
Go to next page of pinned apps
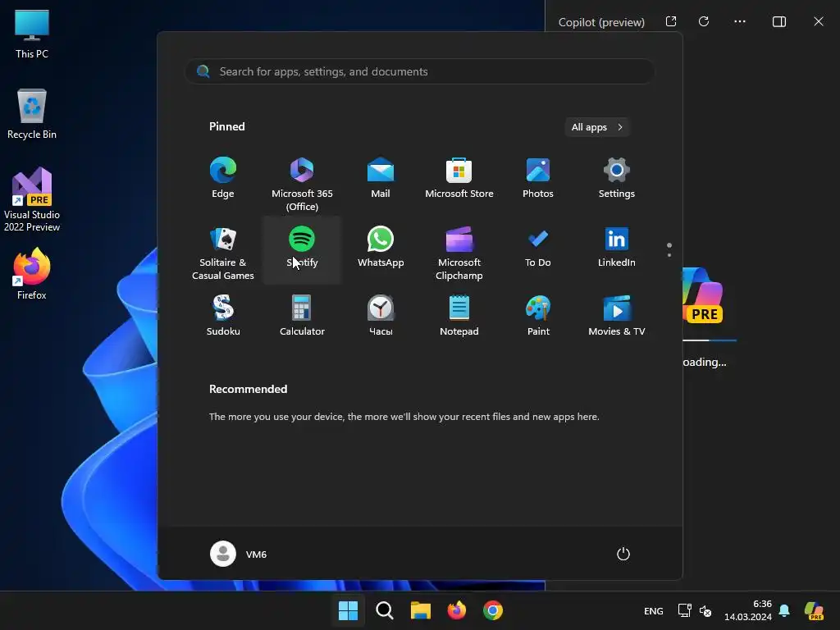(669, 255)
